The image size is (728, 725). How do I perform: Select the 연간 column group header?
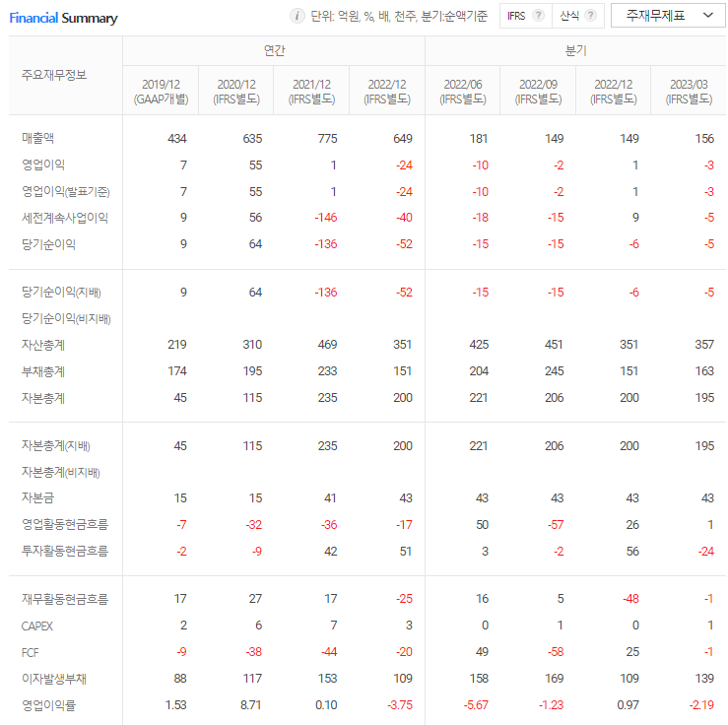(x=274, y=50)
